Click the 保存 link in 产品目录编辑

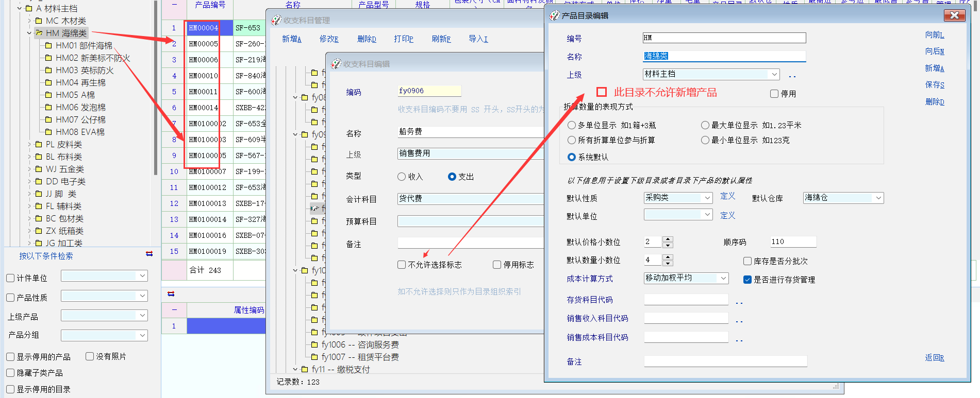934,85
